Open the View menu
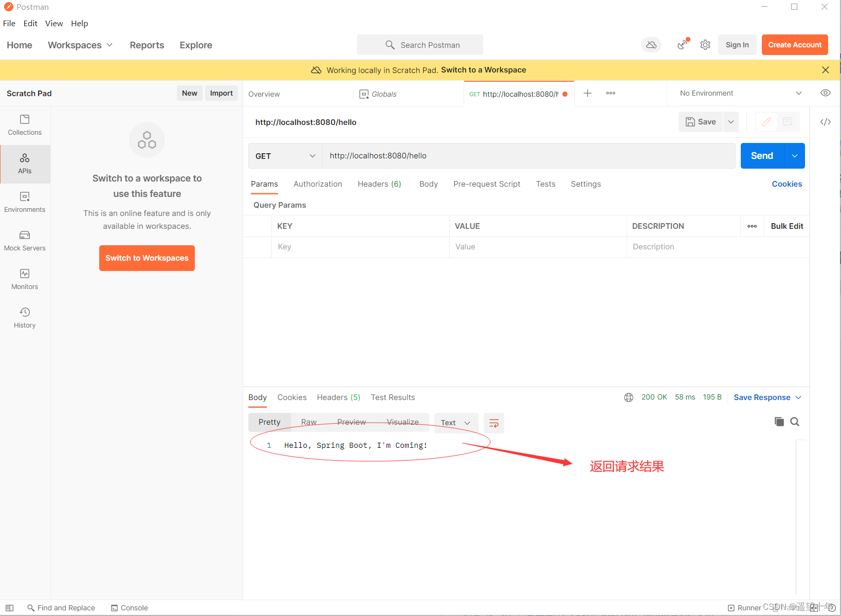841x616 pixels. [54, 24]
